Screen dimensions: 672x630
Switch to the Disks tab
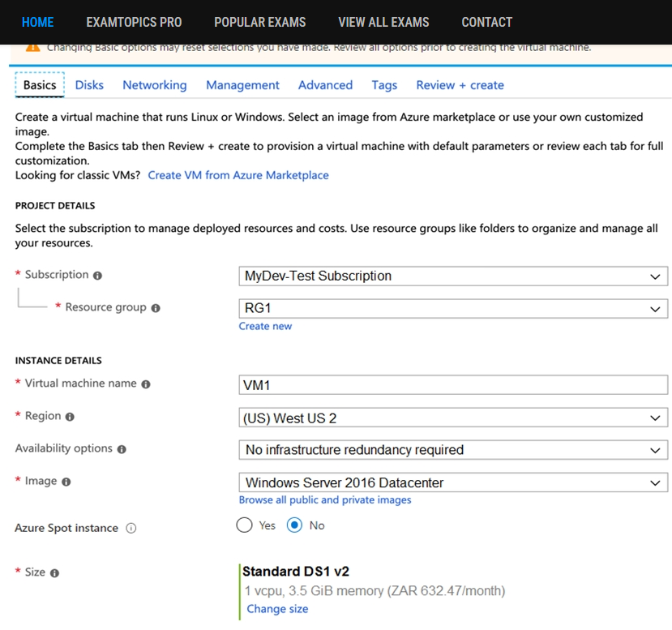[89, 85]
